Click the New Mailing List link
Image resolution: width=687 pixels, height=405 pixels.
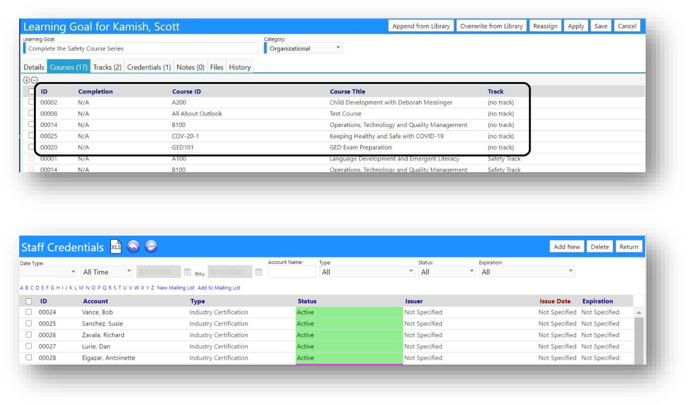[x=176, y=288]
